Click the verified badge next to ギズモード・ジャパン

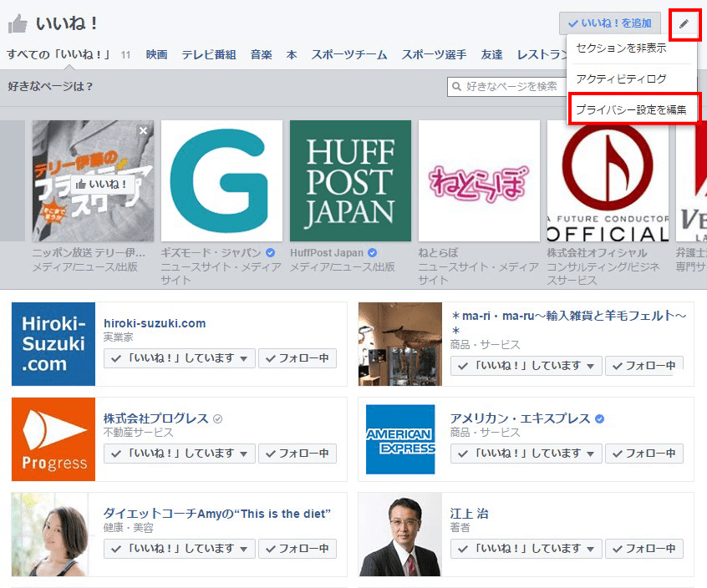(x=270, y=253)
